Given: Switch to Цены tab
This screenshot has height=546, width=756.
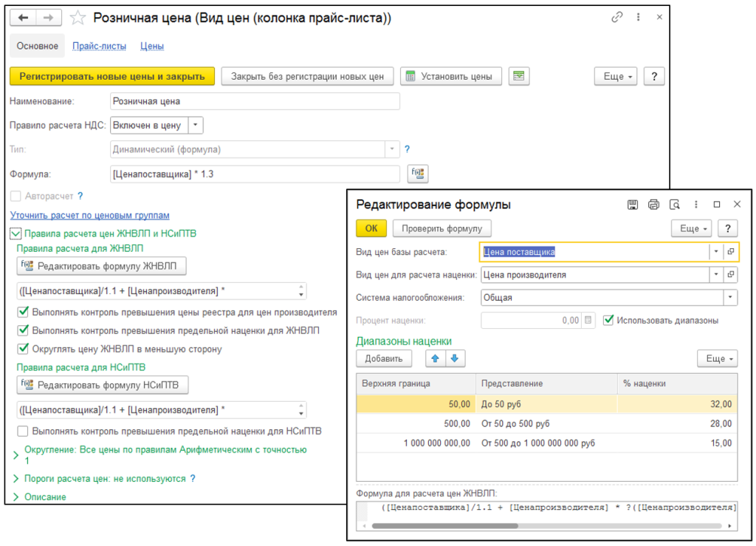Looking at the screenshot, I should (152, 46).
